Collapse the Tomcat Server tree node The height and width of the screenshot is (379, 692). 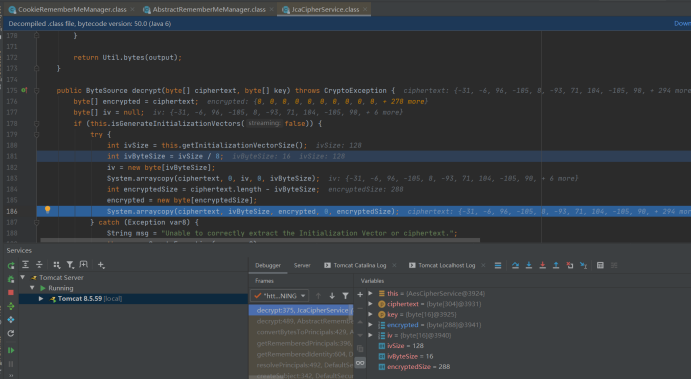coord(23,278)
